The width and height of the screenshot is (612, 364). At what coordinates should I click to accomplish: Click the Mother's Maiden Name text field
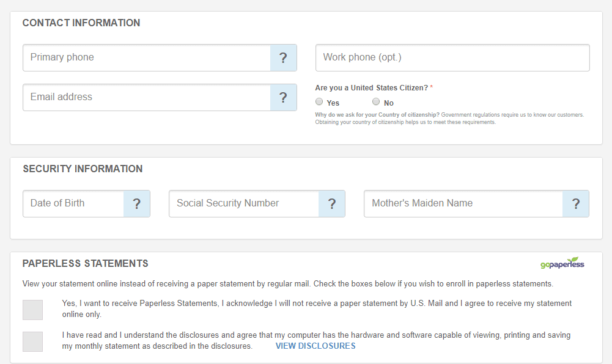463,204
